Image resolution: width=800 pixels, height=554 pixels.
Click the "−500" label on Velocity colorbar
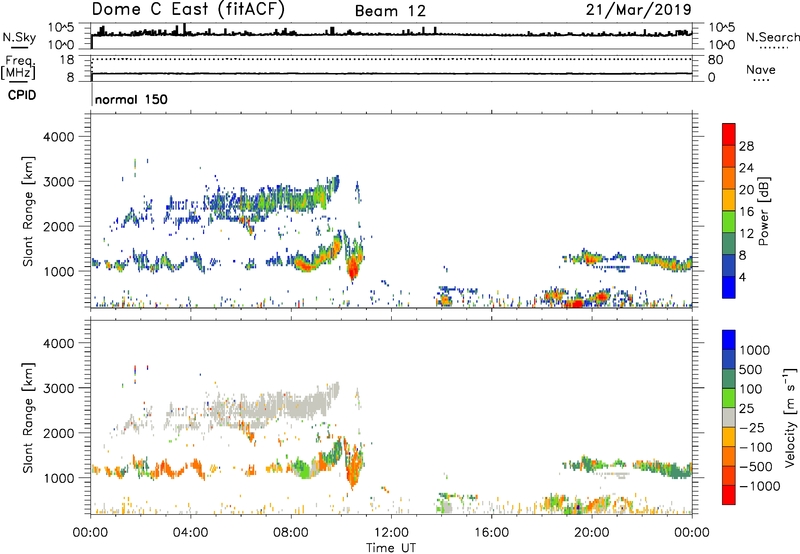tap(756, 466)
